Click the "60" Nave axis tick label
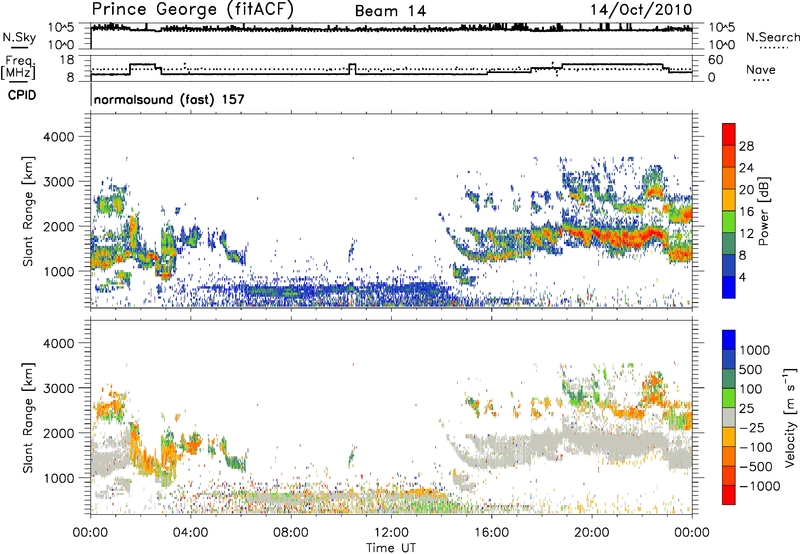 click(716, 60)
